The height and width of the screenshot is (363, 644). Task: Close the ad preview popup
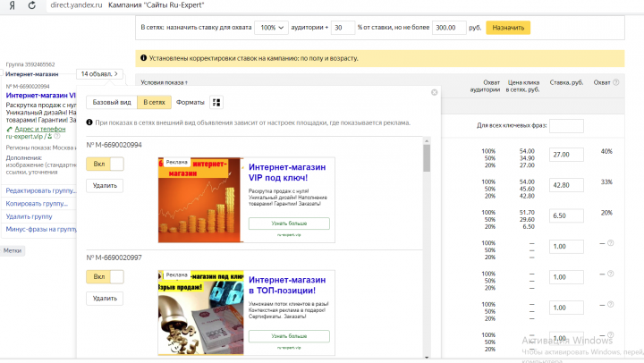tap(434, 92)
